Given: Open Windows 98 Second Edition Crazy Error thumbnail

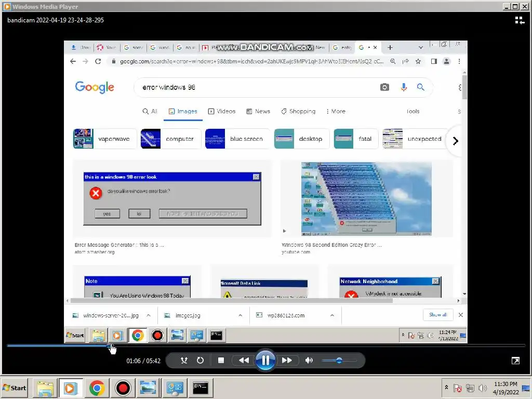Looking at the screenshot, I should click(x=366, y=199).
